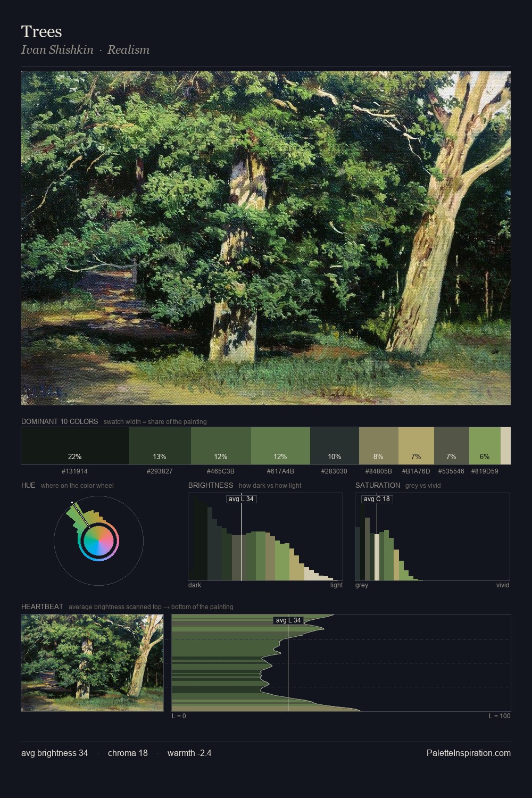Pick the 7% swatch #B1A76D

coord(416,446)
